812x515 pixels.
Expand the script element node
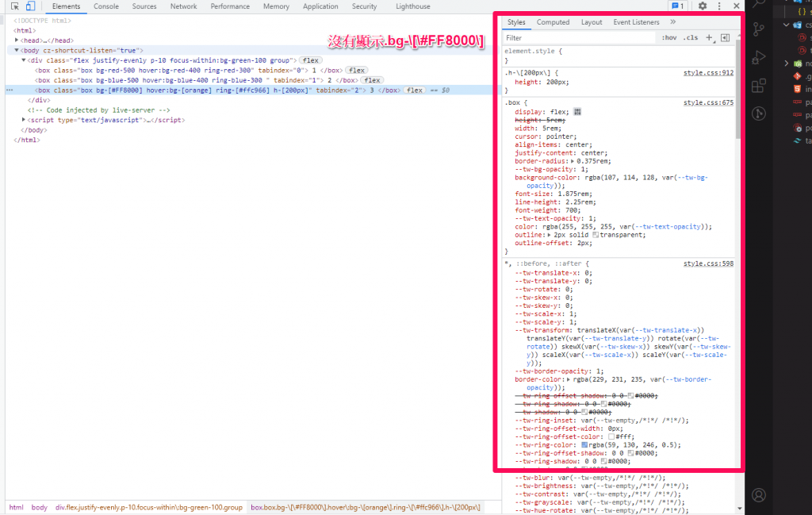23,120
